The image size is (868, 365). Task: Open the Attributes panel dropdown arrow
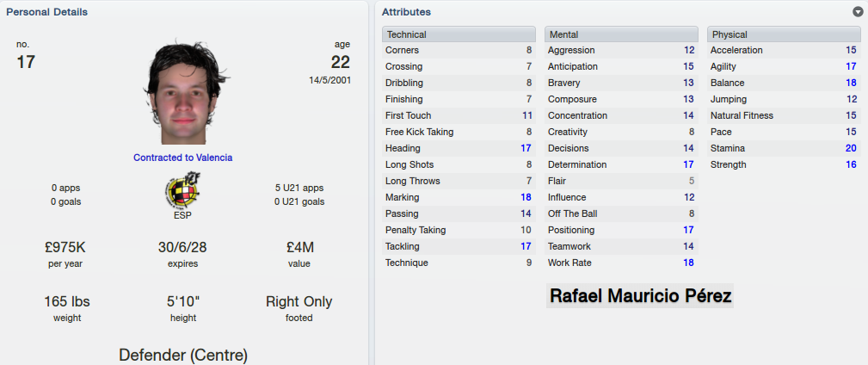[x=858, y=12]
